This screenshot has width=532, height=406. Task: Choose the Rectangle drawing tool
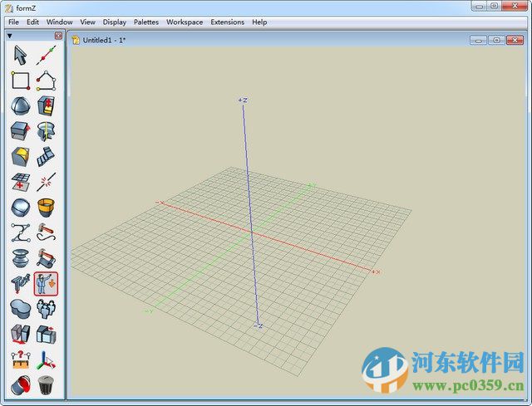coord(20,81)
